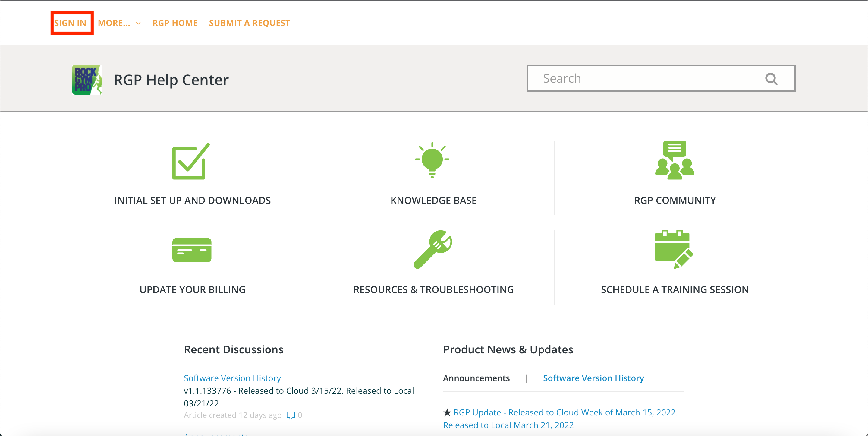Click the people chat community icon
868x436 pixels.
tap(675, 160)
